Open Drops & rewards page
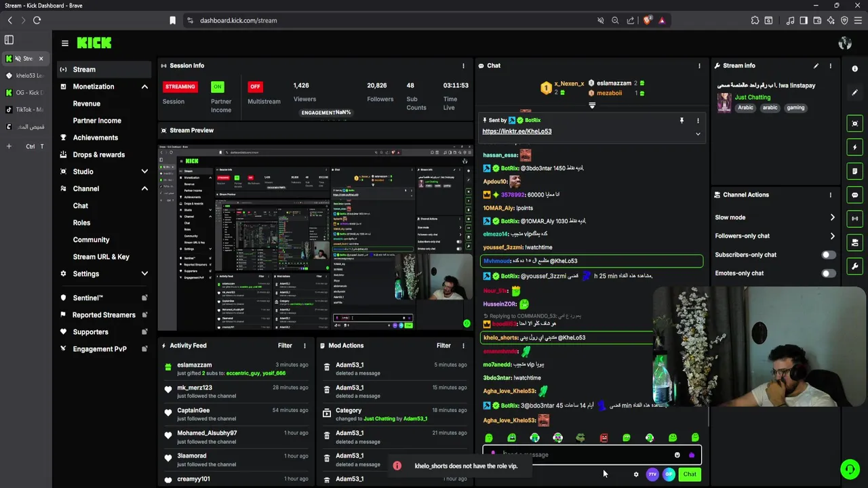The height and width of the screenshot is (488, 868). [98, 155]
